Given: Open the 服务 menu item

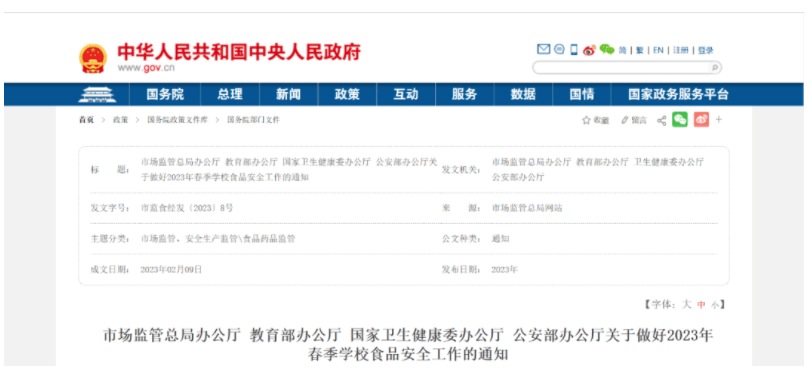Looking at the screenshot, I should pos(464,94).
